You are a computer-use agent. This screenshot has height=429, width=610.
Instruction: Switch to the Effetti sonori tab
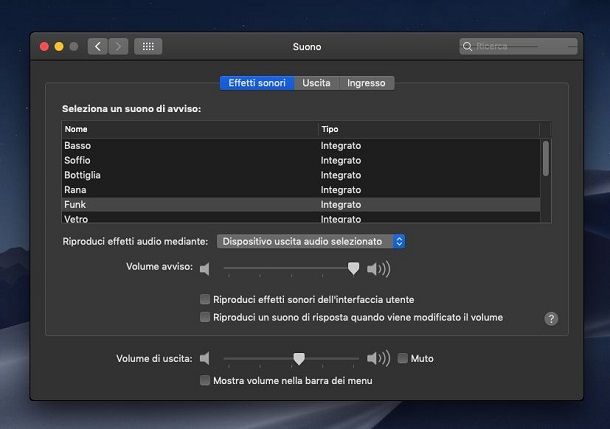click(x=257, y=83)
